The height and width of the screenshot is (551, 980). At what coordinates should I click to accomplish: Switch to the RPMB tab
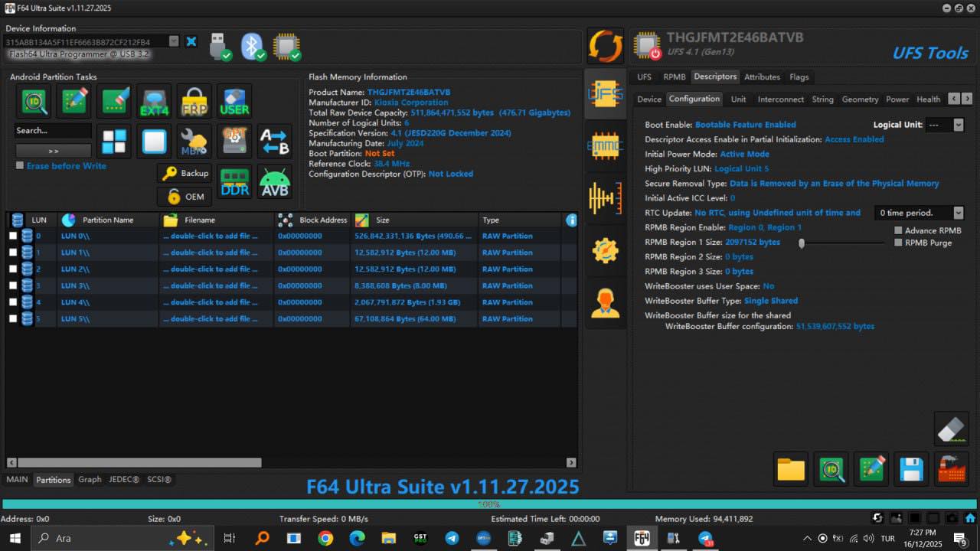coord(675,77)
